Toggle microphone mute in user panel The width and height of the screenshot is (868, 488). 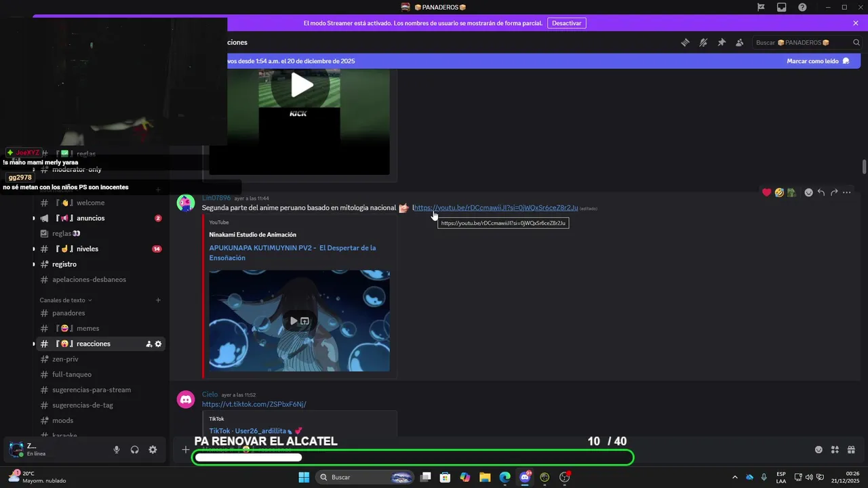pyautogui.click(x=117, y=449)
